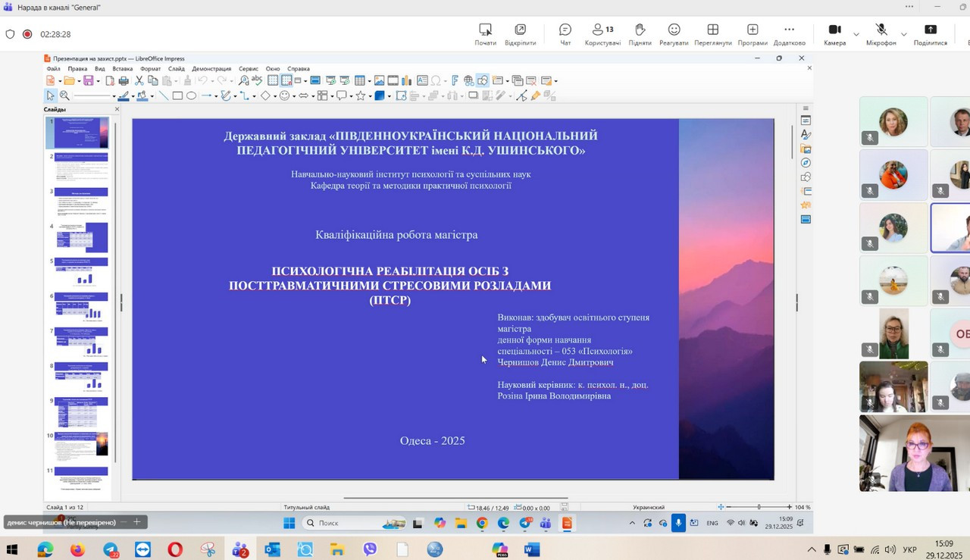
Task: Show the participants list (Користувачі)
Action: 602,33
